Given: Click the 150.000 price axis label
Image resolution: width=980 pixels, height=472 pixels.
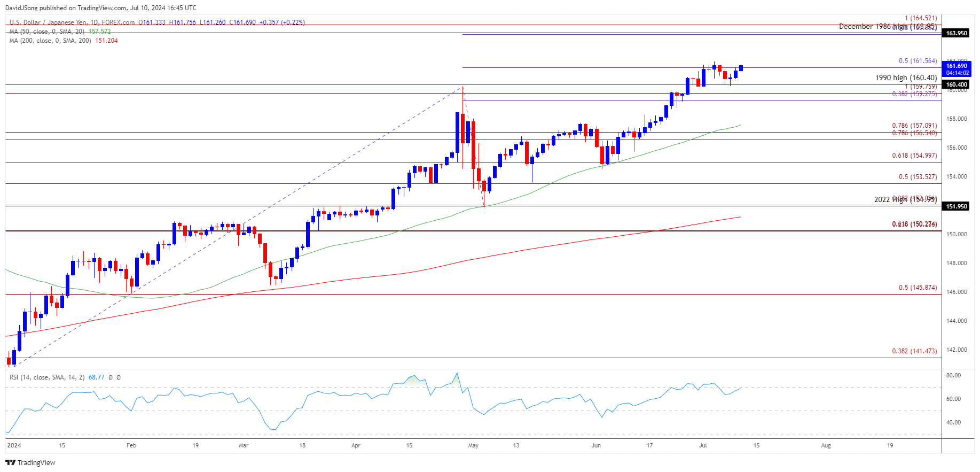Looking at the screenshot, I should coord(957,234).
